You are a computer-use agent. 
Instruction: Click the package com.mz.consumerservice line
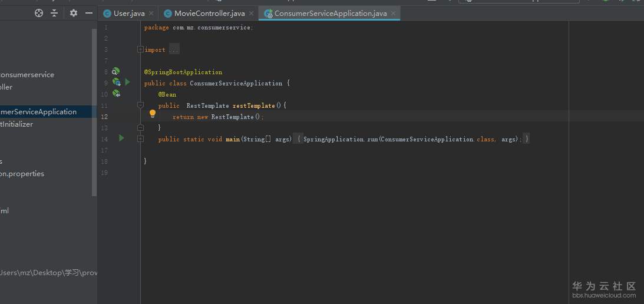pos(199,28)
